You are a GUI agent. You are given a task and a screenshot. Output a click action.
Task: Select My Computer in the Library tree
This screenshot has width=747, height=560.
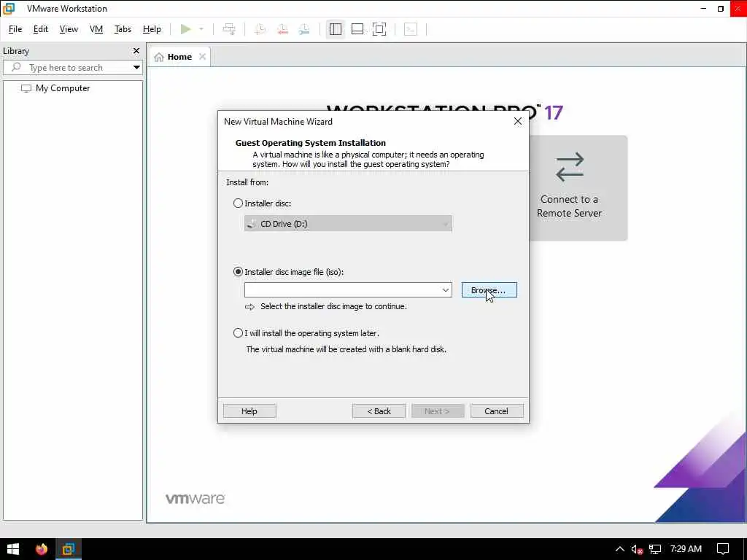coord(55,88)
